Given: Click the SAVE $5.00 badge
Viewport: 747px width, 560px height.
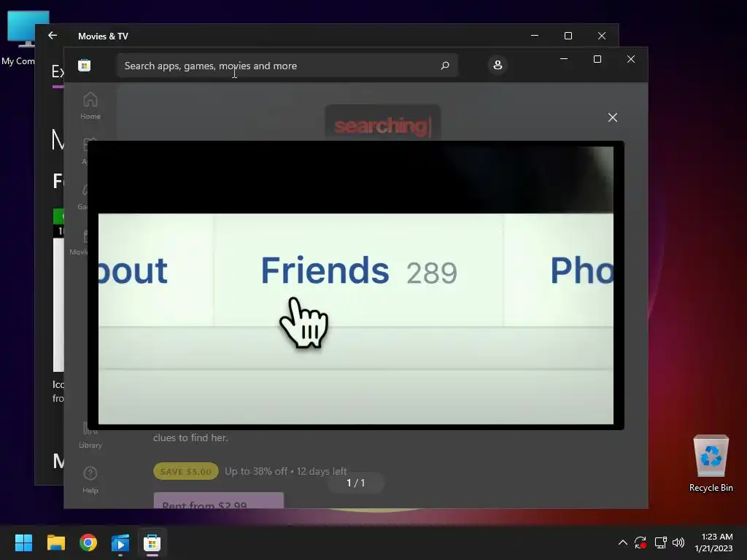Looking at the screenshot, I should coord(186,472).
